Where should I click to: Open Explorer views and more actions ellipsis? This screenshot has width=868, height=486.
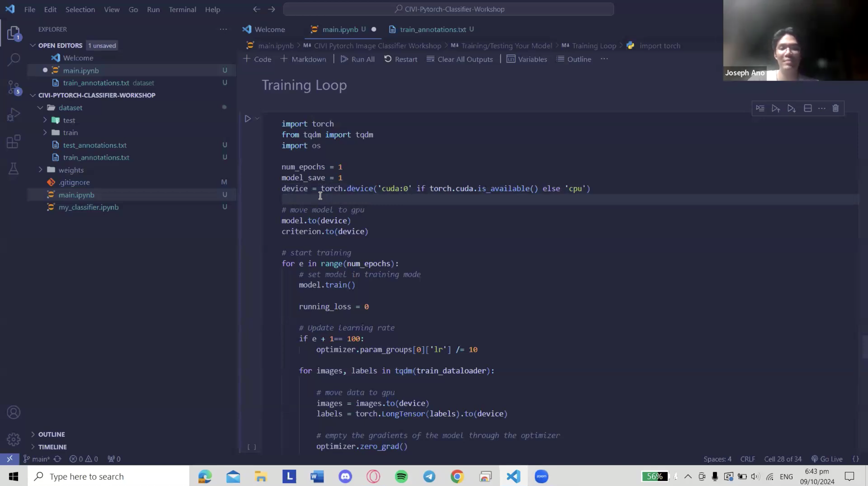tap(223, 29)
